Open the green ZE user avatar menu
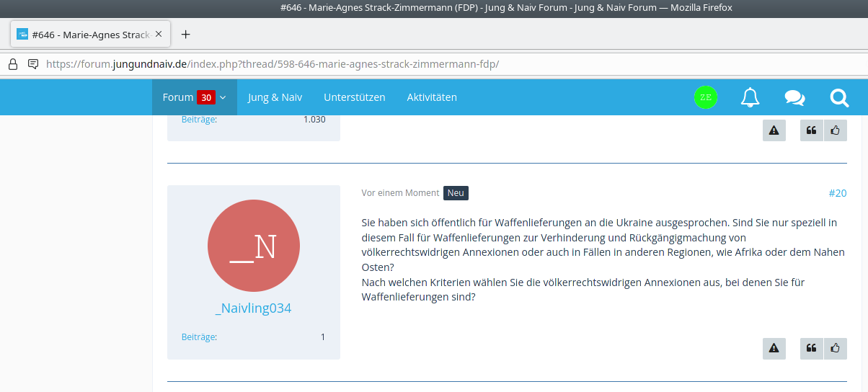This screenshot has height=392, width=868. pyautogui.click(x=705, y=97)
